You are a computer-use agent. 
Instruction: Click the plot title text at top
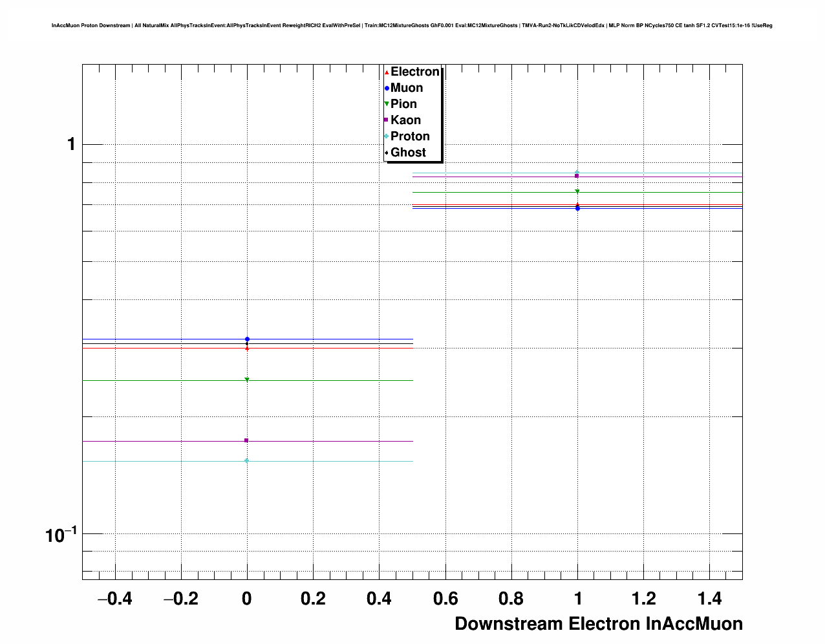[412, 26]
